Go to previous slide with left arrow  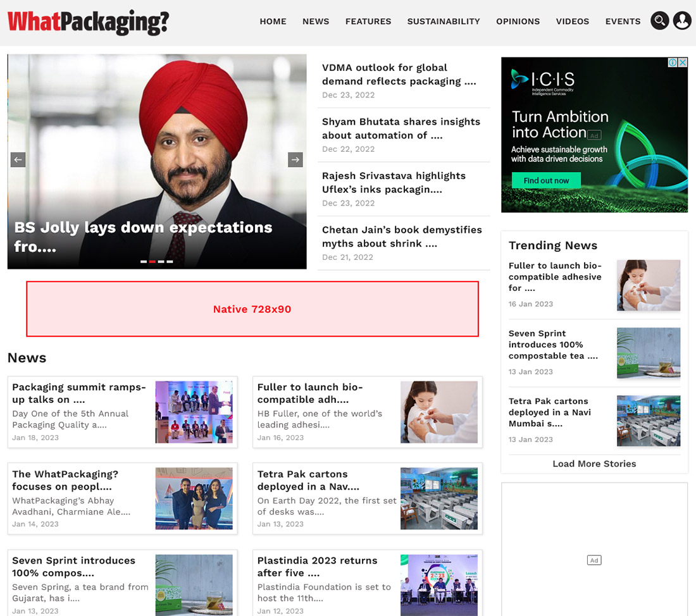click(18, 160)
